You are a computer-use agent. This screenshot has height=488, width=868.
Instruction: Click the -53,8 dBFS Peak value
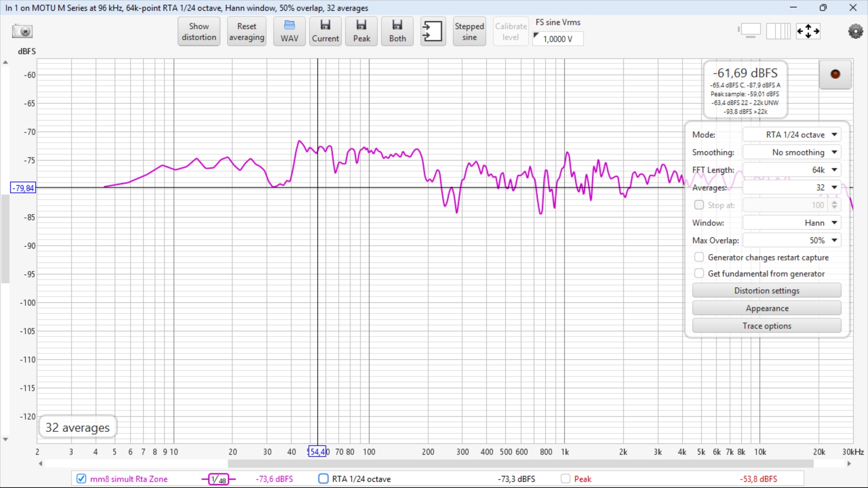[x=759, y=479]
